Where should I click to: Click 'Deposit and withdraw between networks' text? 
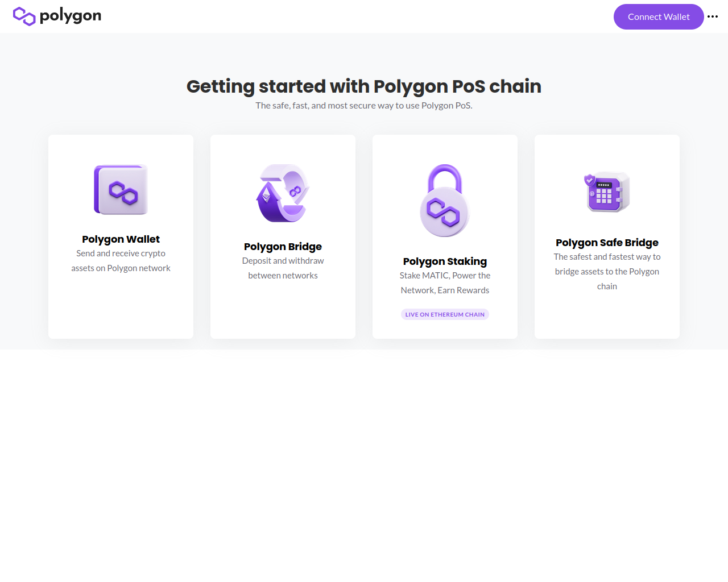click(283, 268)
